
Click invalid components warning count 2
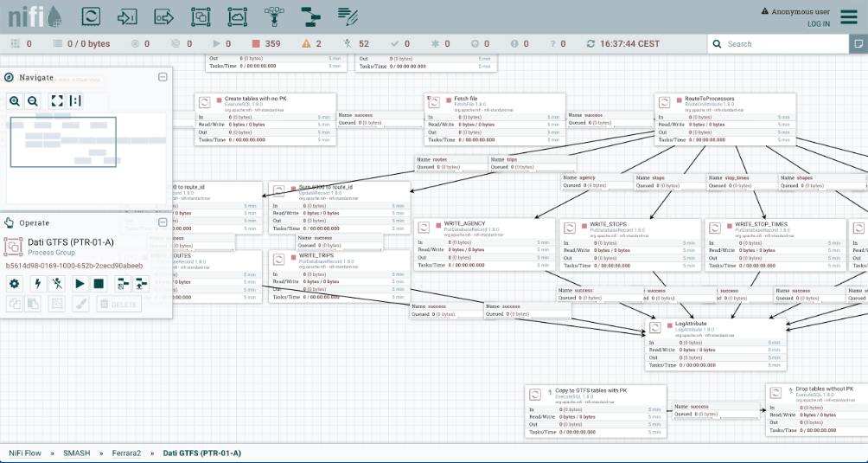point(311,44)
